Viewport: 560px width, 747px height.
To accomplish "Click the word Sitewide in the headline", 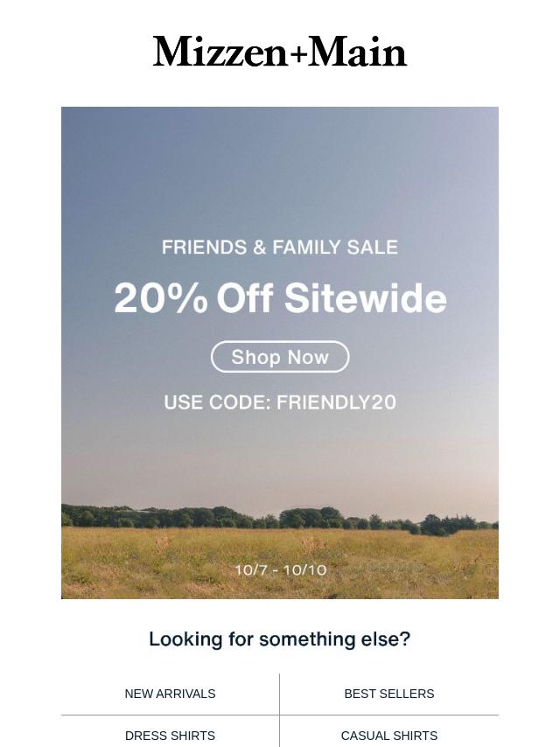I will click(366, 298).
